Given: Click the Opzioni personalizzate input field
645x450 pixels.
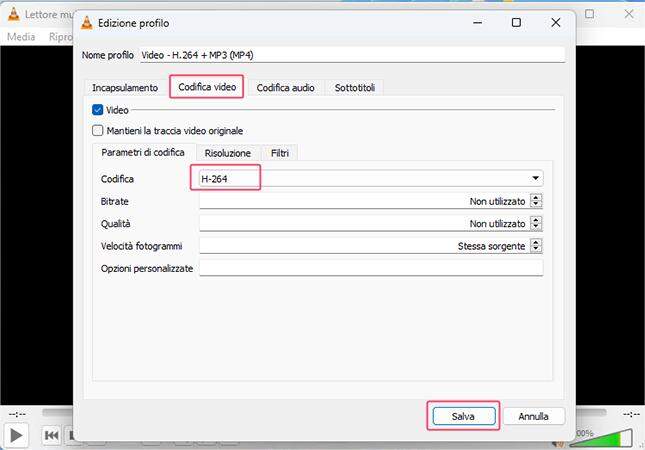Looking at the screenshot, I should (x=371, y=268).
